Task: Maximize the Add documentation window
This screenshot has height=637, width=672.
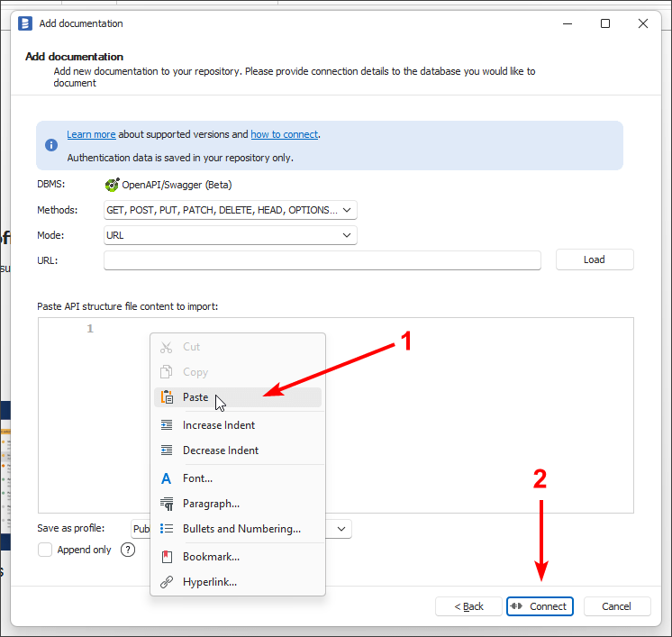Action: pos(605,23)
